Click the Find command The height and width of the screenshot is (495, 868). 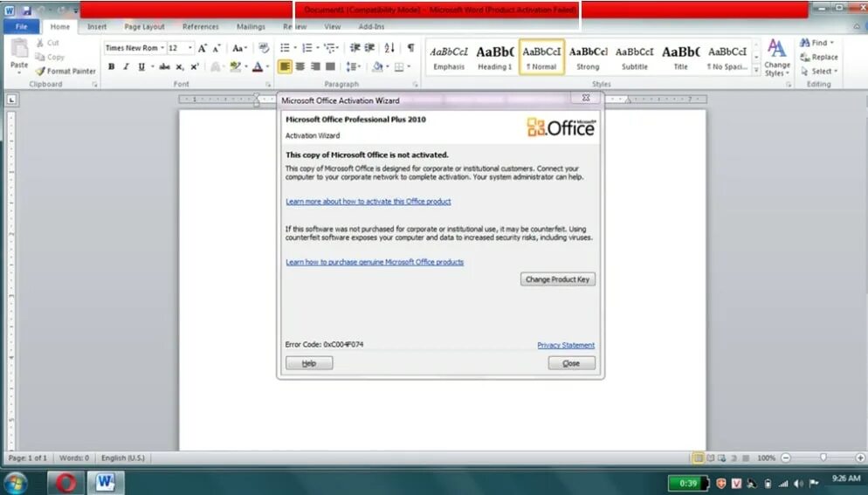point(817,43)
